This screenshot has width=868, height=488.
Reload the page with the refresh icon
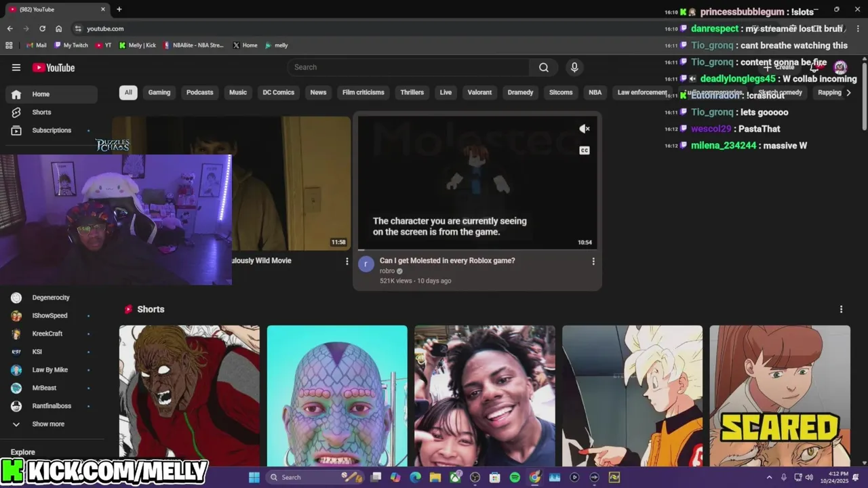(42, 28)
